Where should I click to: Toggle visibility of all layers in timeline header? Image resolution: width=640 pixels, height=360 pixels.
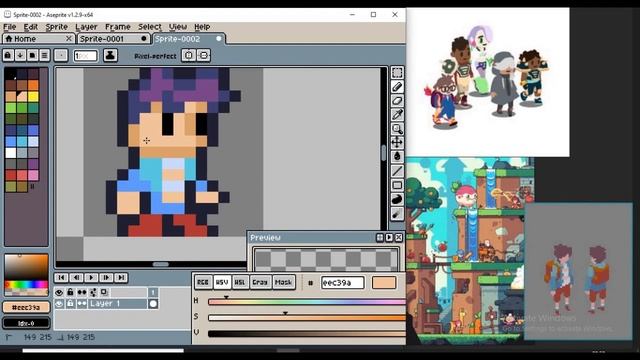point(59,292)
